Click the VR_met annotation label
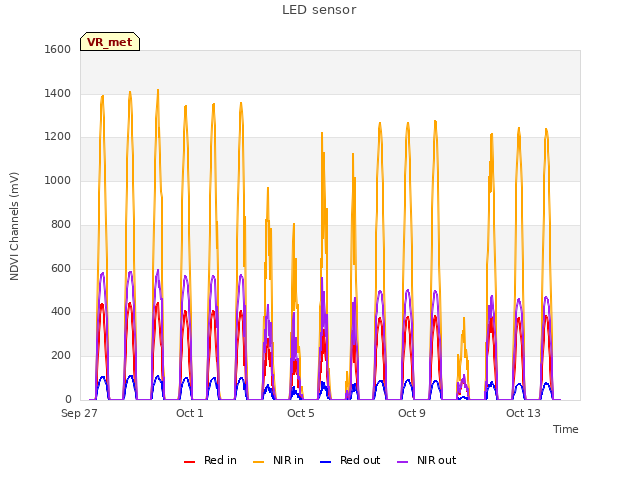The height and width of the screenshot is (480, 640). point(110,42)
